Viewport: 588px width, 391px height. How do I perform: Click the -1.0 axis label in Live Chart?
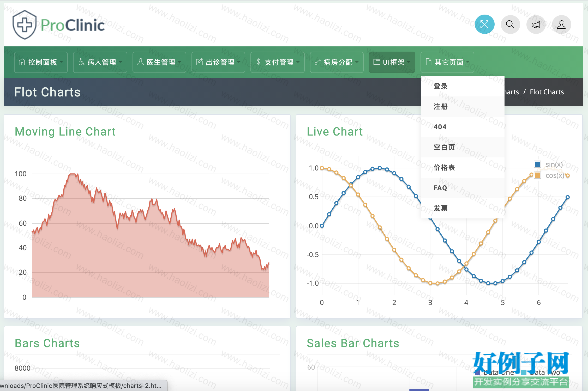[x=313, y=283]
